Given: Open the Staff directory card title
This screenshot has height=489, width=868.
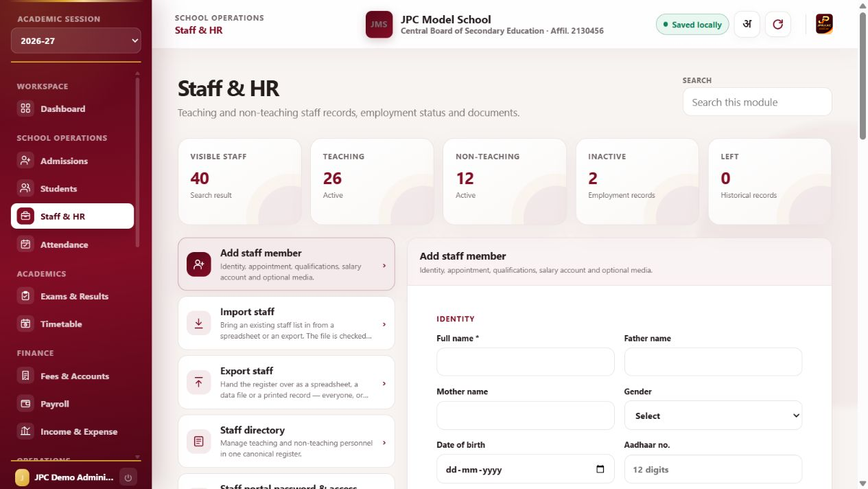Looking at the screenshot, I should 253,430.
